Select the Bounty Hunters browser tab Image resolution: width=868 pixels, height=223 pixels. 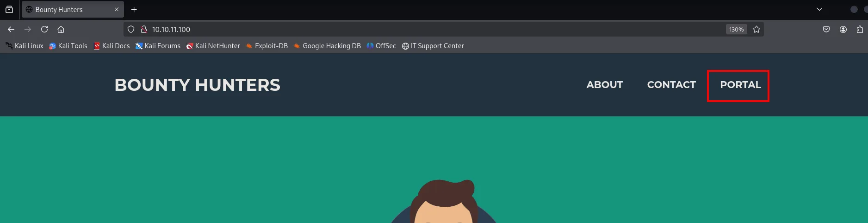tap(73, 9)
